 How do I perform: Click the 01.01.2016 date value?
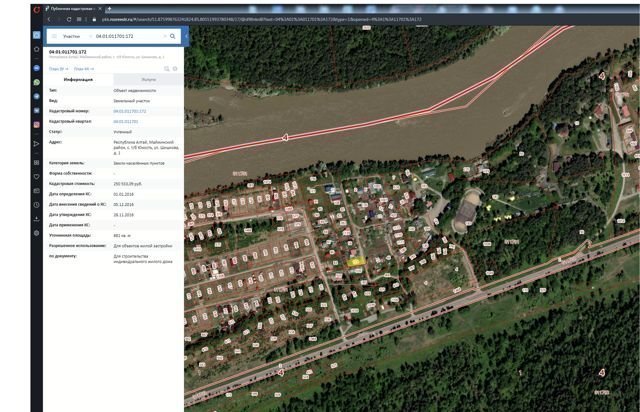point(123,194)
